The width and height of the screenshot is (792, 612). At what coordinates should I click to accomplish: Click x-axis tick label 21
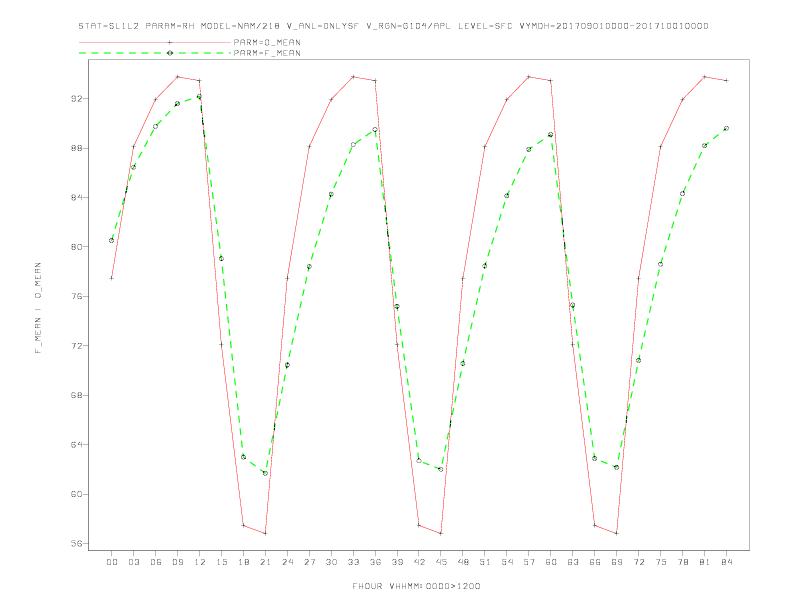265,562
